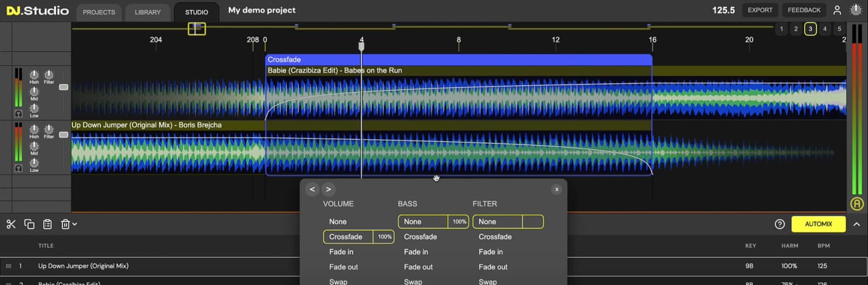Click the yellow auto-gain A icon
The height and width of the screenshot is (285, 868).
(856, 204)
